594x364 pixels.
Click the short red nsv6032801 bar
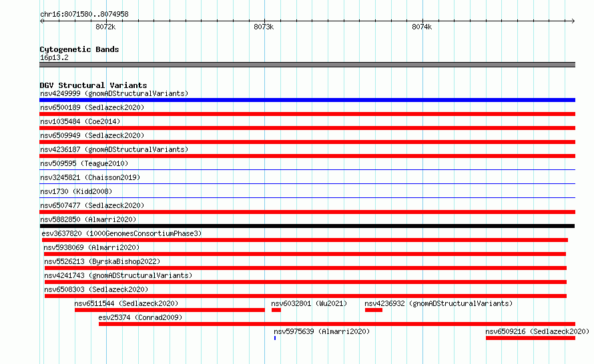coord(276,310)
